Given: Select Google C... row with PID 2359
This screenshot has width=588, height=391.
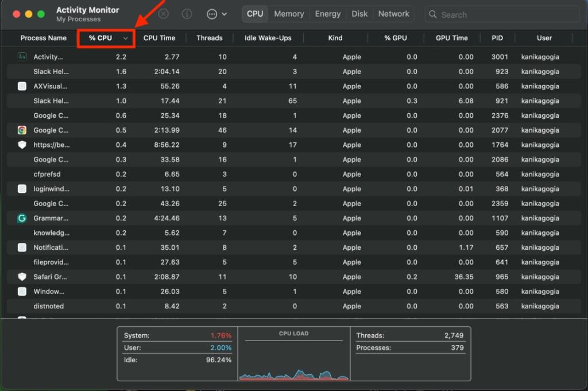Looking at the screenshot, I should point(293,204).
